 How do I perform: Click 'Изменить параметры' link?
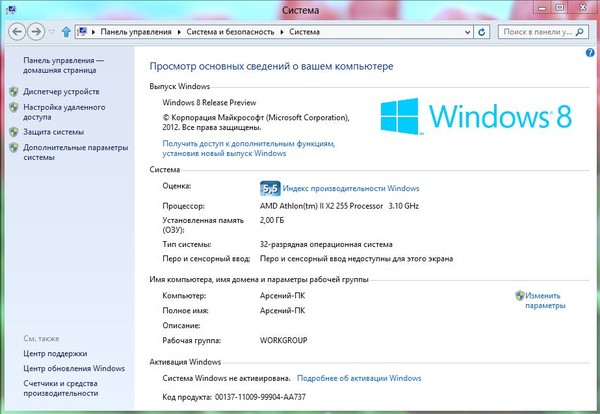pyautogui.click(x=545, y=300)
